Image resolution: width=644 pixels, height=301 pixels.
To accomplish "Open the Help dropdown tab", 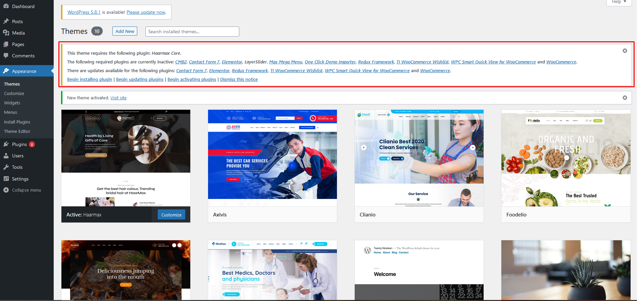I will tap(619, 2).
